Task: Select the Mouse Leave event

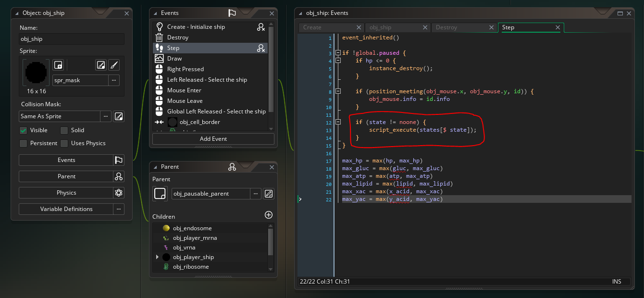Action: tap(211, 101)
